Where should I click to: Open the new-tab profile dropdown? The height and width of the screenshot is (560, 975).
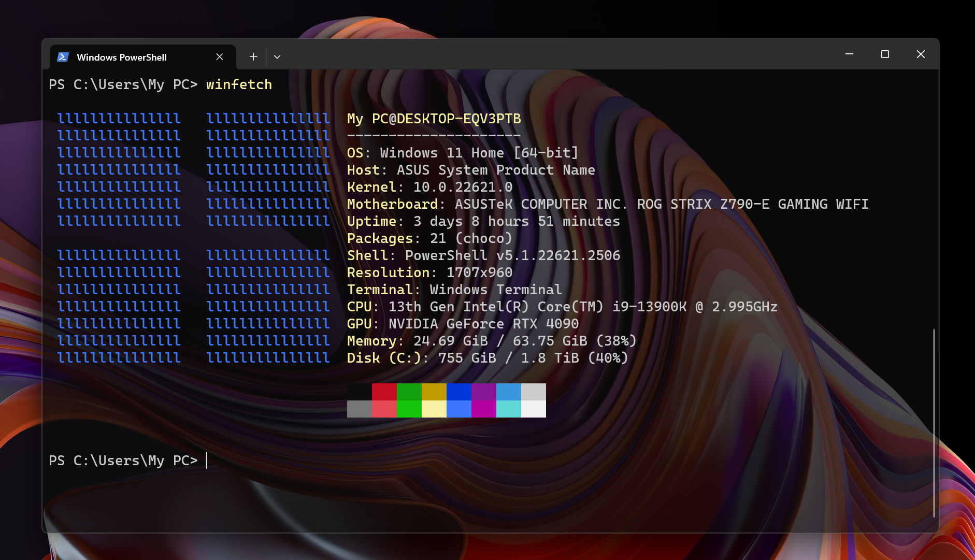[277, 57]
